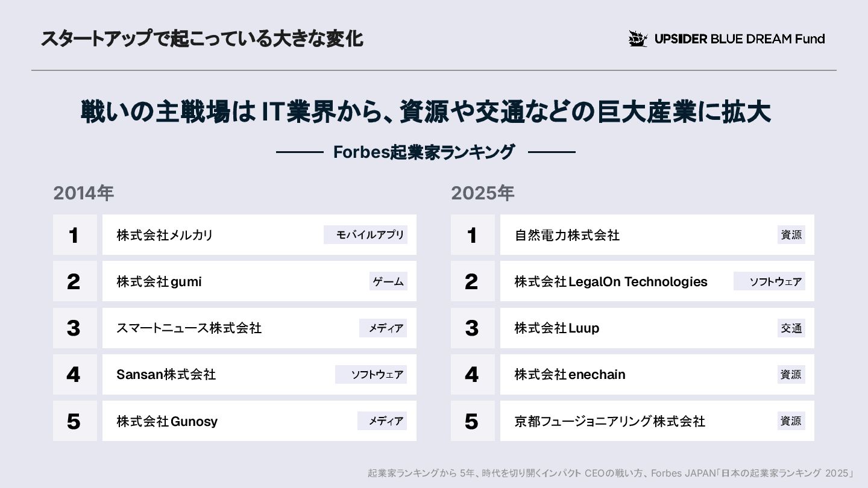This screenshot has width=868, height=488.
Task: Click the 2025 rank 3 number box
Action: pyautogui.click(x=473, y=328)
